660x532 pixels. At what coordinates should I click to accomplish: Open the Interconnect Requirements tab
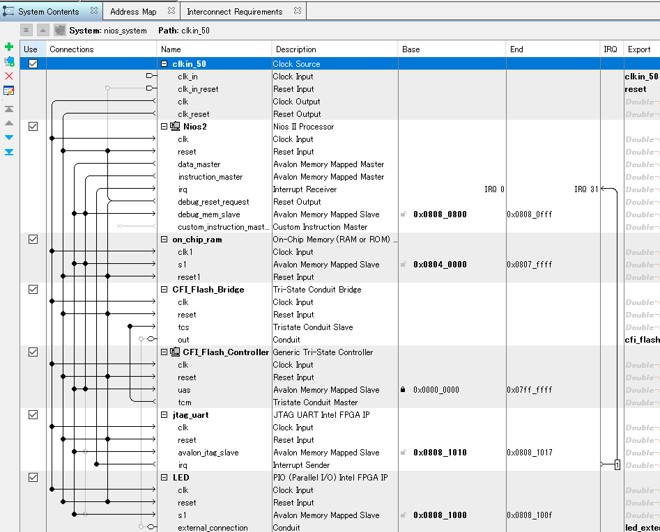tap(234, 12)
